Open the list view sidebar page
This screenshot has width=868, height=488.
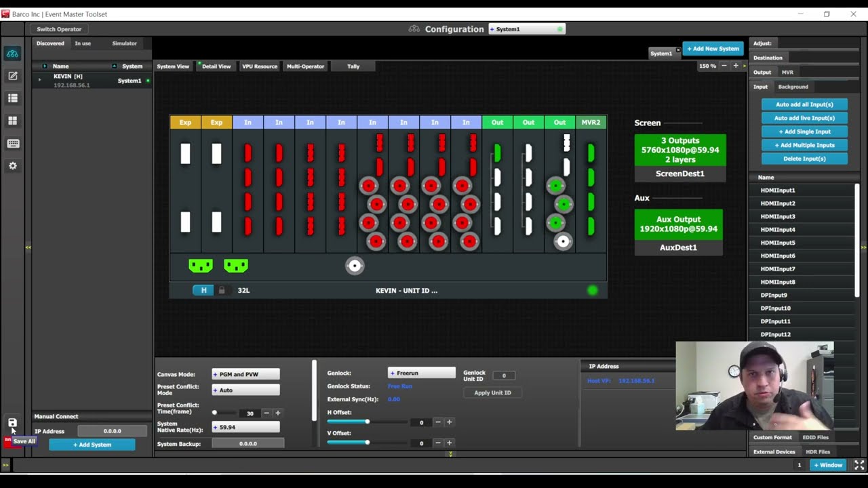pyautogui.click(x=12, y=98)
